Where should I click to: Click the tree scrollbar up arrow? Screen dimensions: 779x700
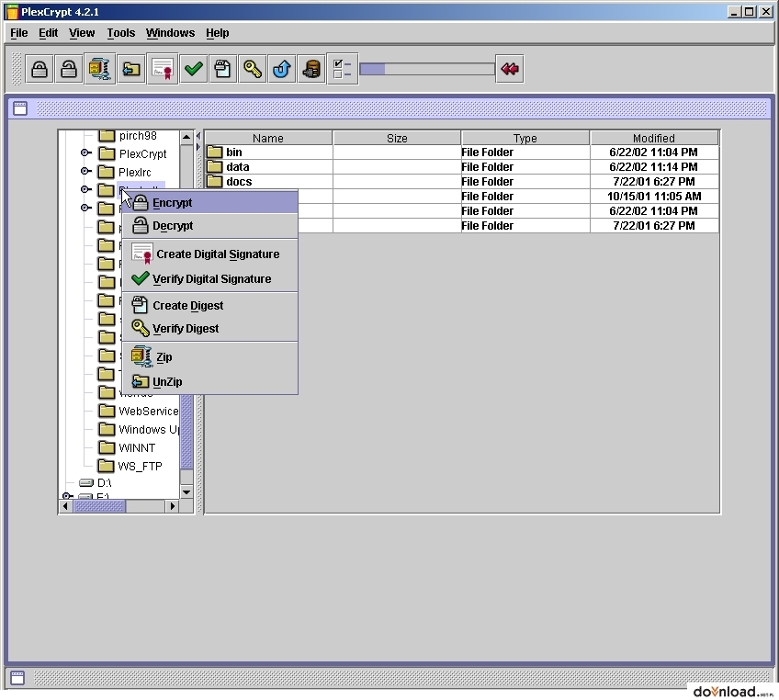pyautogui.click(x=186, y=137)
